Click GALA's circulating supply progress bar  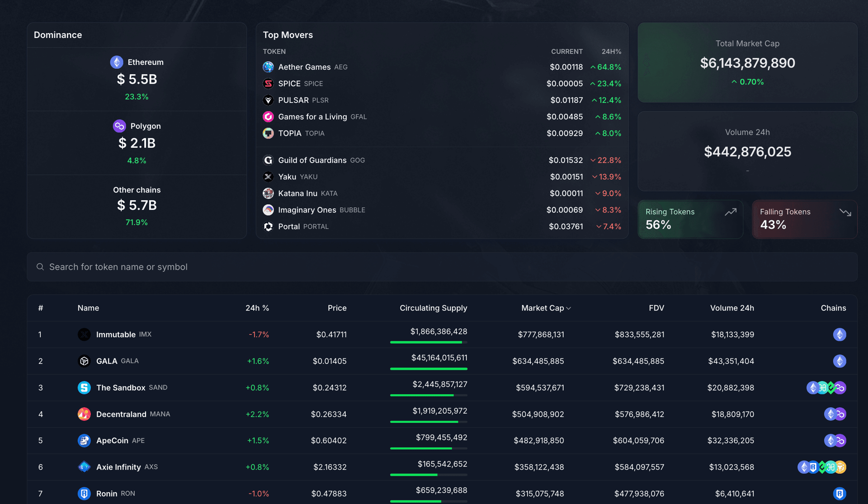point(429,369)
